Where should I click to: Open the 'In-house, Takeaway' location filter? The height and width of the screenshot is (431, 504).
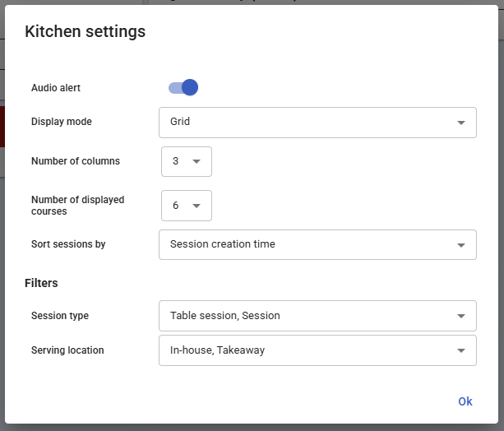coord(304,350)
